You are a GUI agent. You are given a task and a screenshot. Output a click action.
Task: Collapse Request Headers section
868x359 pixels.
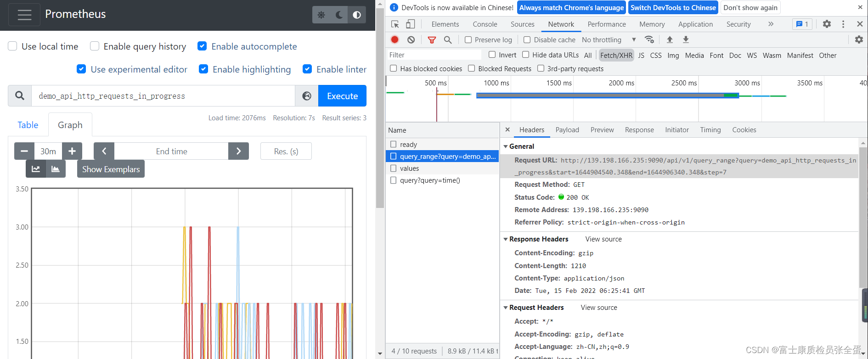pos(506,308)
